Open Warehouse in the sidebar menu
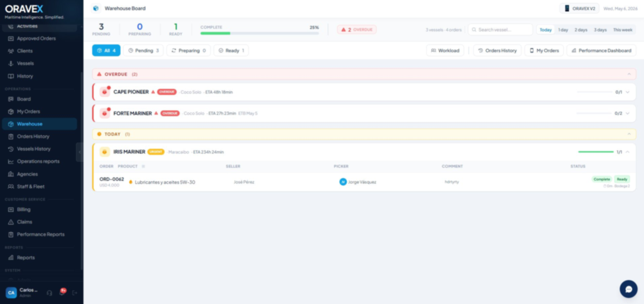The height and width of the screenshot is (304, 644). 39,124
